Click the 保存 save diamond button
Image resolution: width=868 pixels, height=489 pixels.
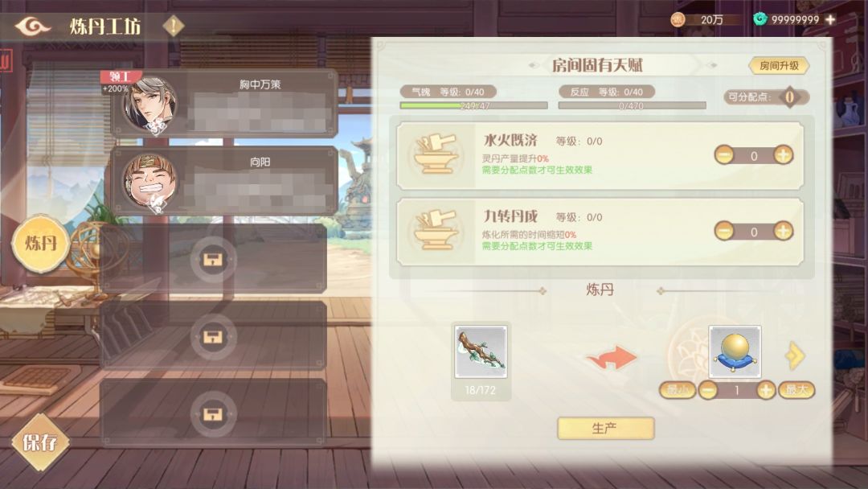pos(40,442)
